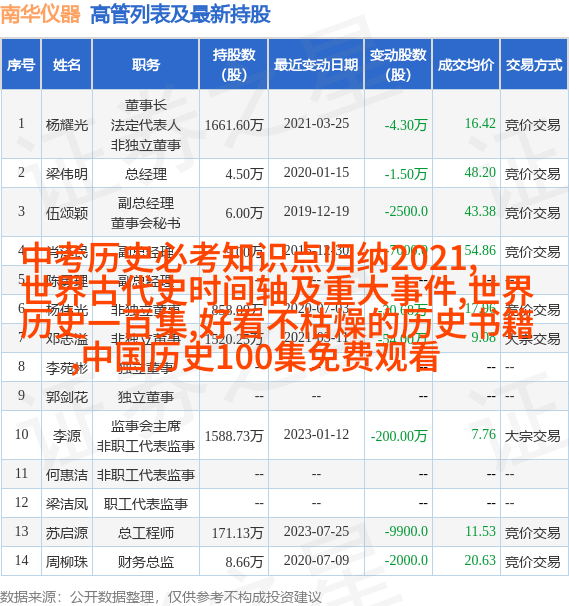The height and width of the screenshot is (606, 569).
Task: Select the name 杨耀光 in row 1
Action: point(67,125)
